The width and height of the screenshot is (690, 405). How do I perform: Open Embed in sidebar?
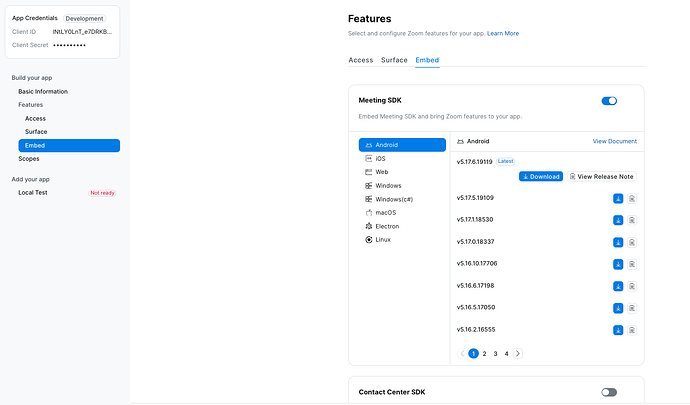point(69,145)
